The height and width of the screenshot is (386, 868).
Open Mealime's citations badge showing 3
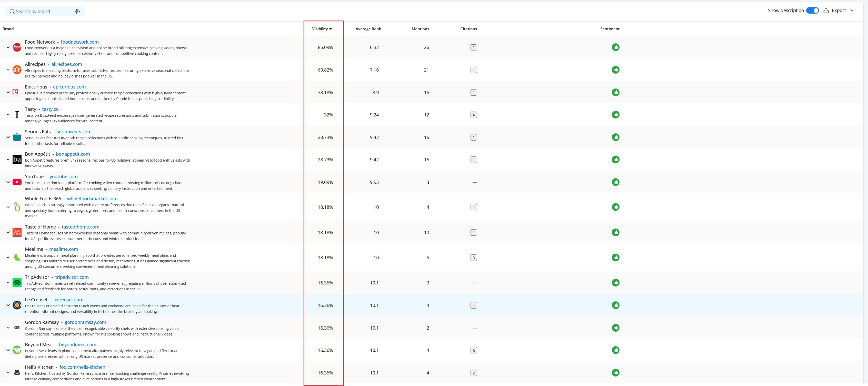tap(473, 258)
